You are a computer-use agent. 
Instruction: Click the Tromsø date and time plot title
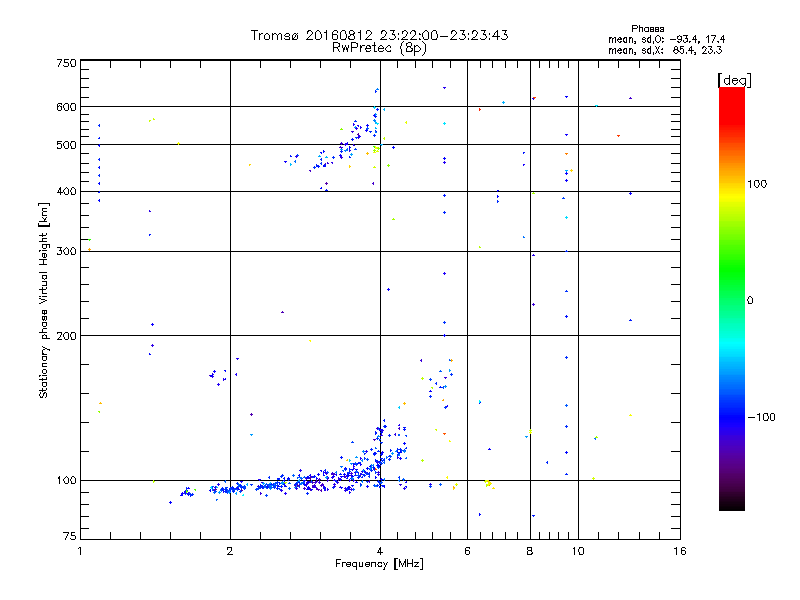(x=379, y=36)
